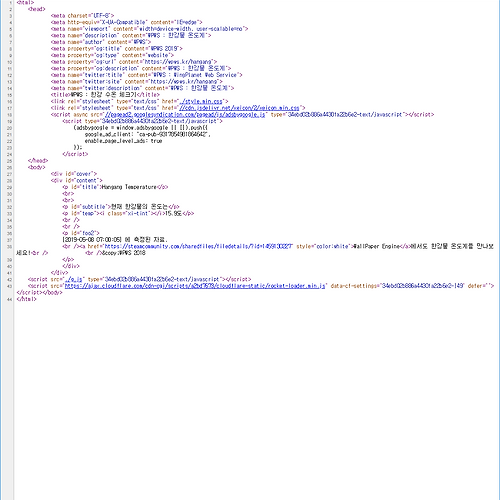Screen dimensions: 500x500
Task: Open the ajax.cloudflare.com rocket-loader.min.js link
Action: (195, 286)
